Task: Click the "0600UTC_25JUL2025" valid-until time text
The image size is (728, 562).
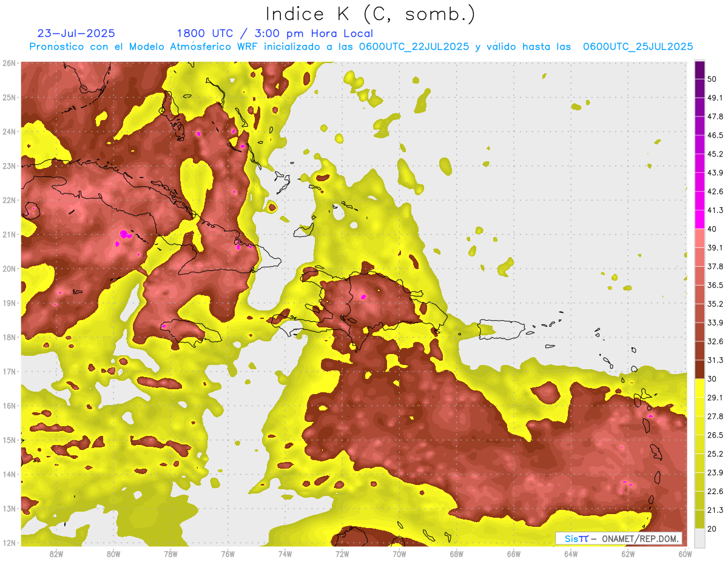Action: point(638,47)
